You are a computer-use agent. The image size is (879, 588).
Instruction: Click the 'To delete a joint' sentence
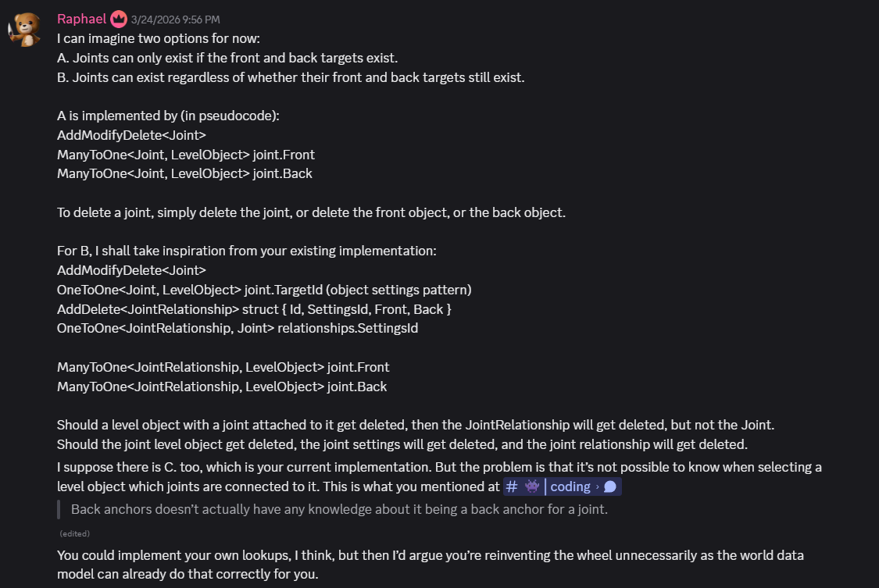(x=311, y=213)
